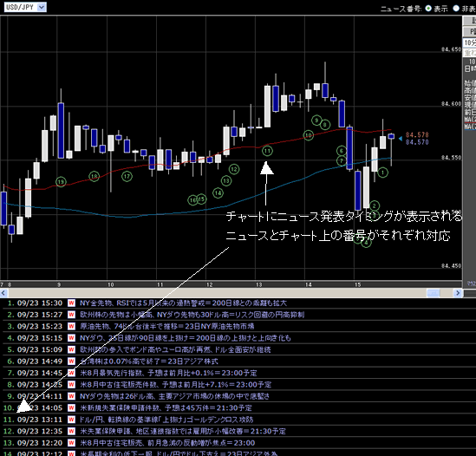Click the W icon on news row 6
This screenshot has width=476, height=456.
click(x=71, y=362)
